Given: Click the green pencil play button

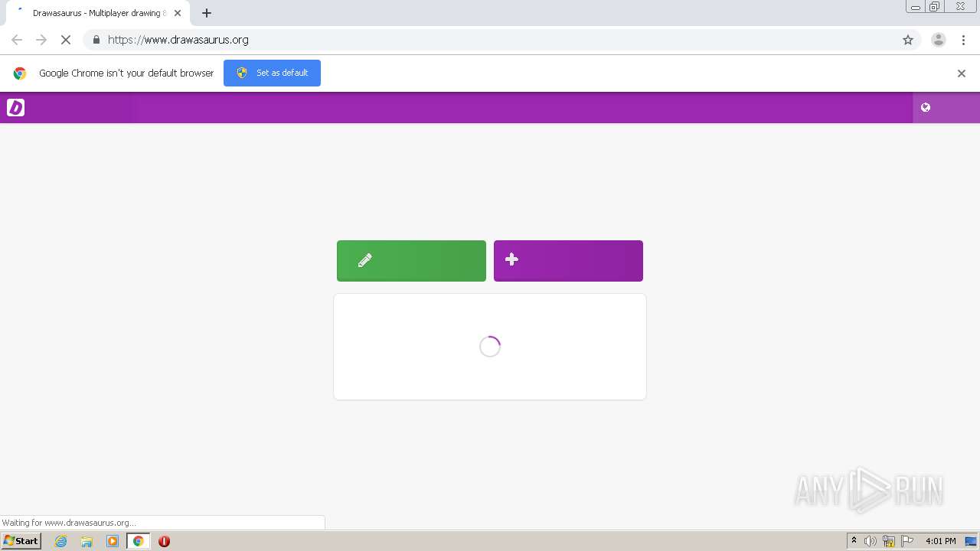Looking at the screenshot, I should pos(411,261).
